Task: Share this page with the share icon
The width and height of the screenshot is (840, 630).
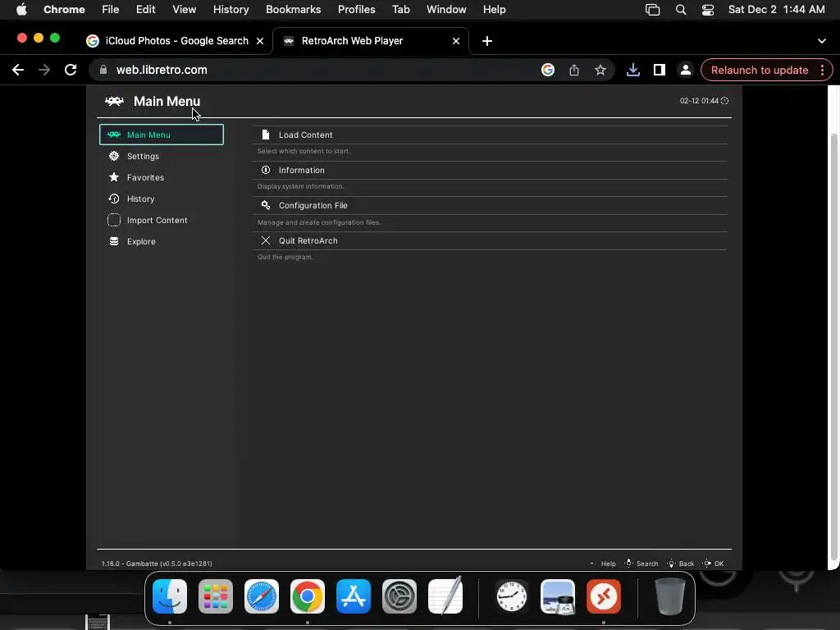Action: tap(573, 70)
